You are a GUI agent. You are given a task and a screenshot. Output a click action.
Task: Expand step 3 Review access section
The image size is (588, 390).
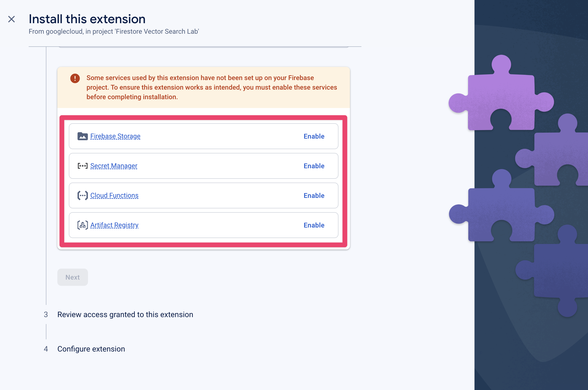pyautogui.click(x=125, y=314)
